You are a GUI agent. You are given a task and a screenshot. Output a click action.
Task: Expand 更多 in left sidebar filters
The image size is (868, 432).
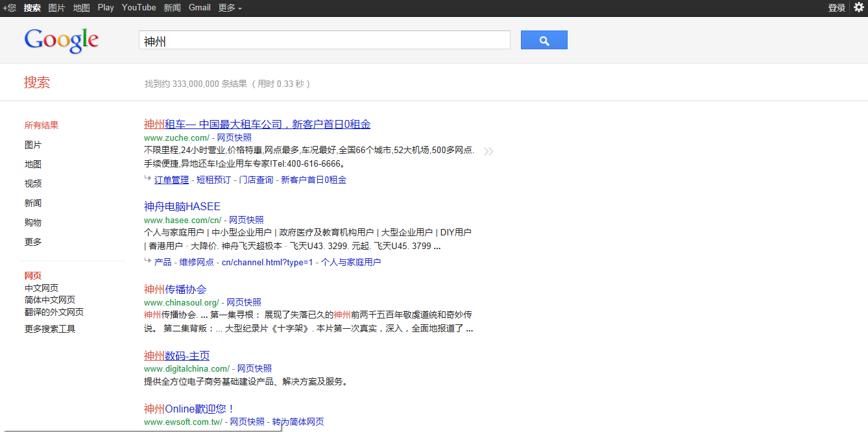tap(33, 242)
